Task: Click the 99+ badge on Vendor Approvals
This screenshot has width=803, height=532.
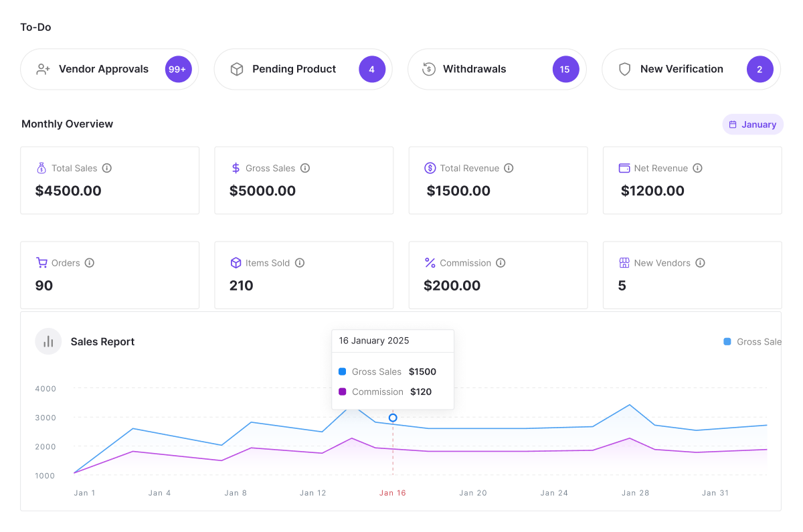Action: coord(179,69)
